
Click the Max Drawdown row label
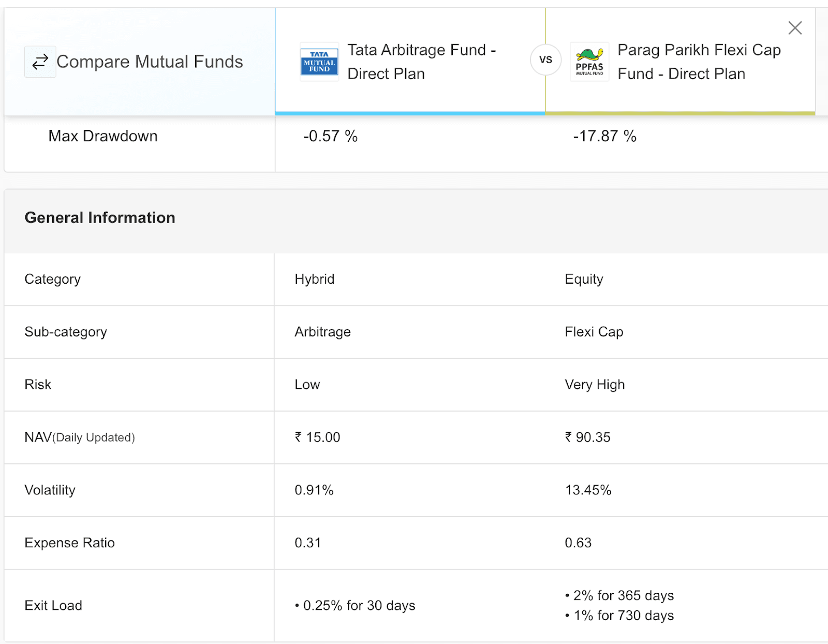(x=103, y=136)
